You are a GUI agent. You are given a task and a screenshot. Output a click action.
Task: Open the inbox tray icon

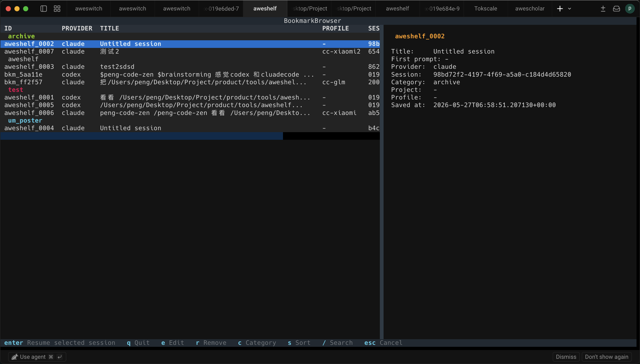click(x=616, y=8)
